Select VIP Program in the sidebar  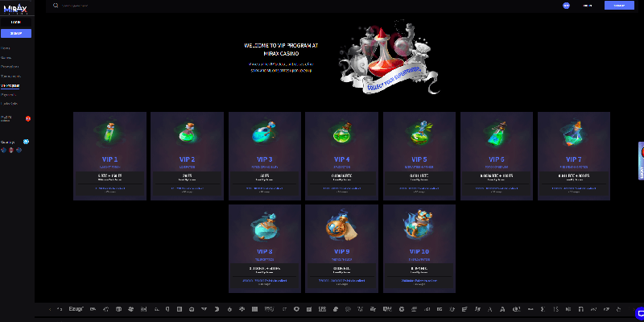(x=10, y=85)
